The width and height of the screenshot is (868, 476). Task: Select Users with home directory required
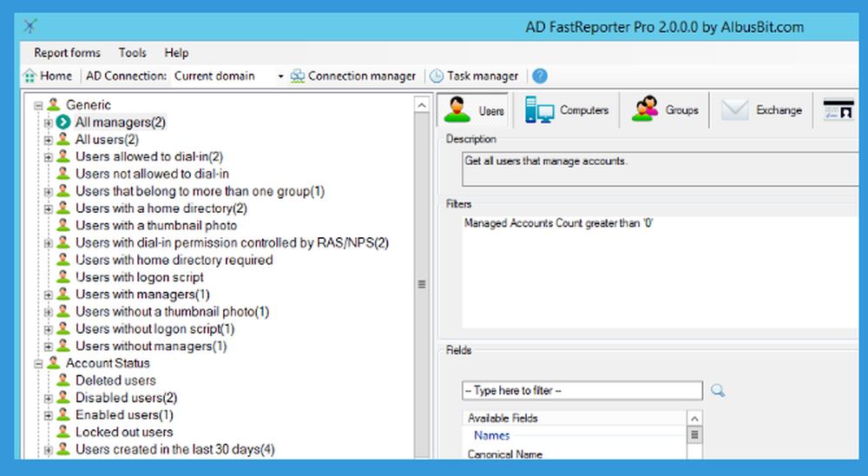pos(174,260)
